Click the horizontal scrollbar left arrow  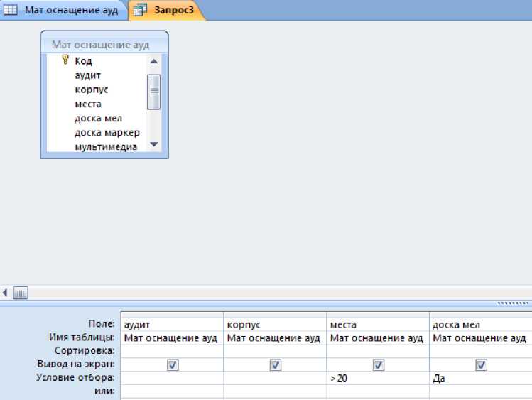click(x=5, y=293)
